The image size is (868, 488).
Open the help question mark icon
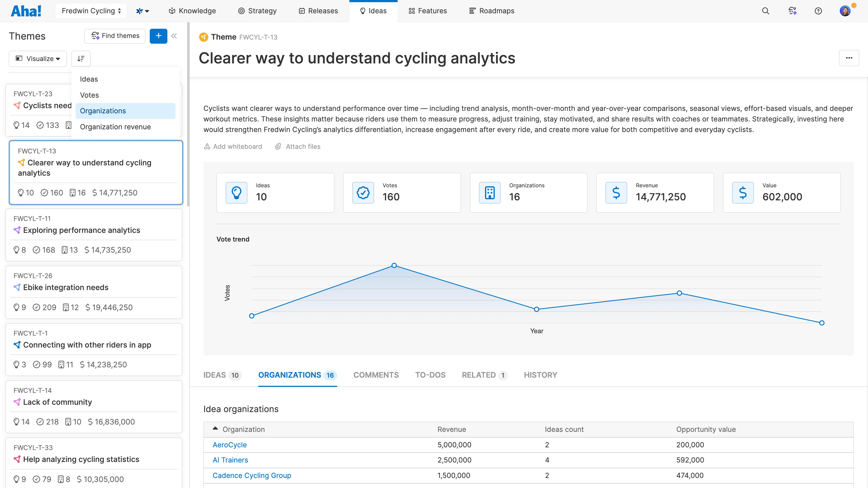click(818, 11)
